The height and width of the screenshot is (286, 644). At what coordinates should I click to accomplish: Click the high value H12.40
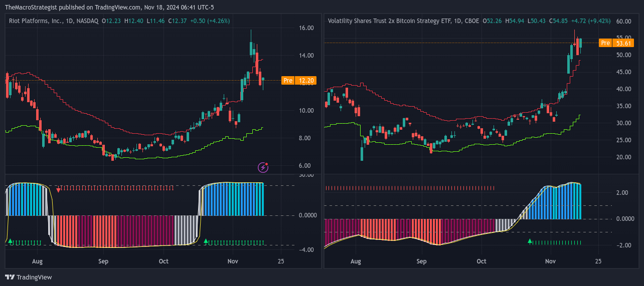pos(134,21)
